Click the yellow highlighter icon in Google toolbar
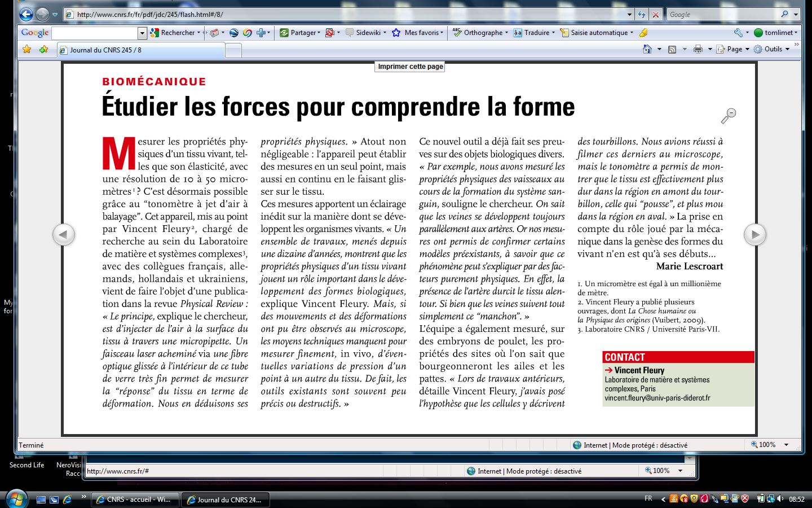The height and width of the screenshot is (508, 812). 643,33
